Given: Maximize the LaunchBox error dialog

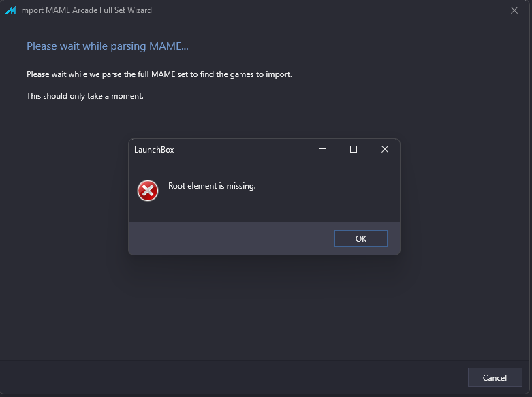Looking at the screenshot, I should [354, 149].
